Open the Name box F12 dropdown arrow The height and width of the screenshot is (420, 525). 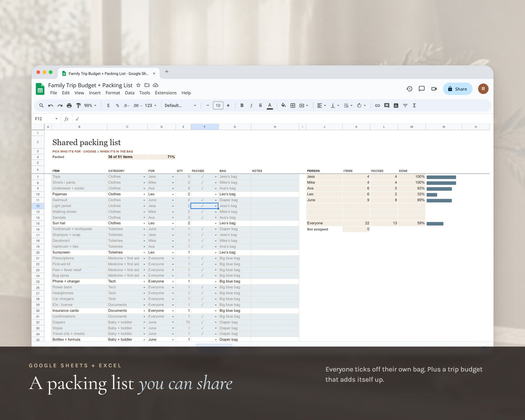click(x=56, y=119)
